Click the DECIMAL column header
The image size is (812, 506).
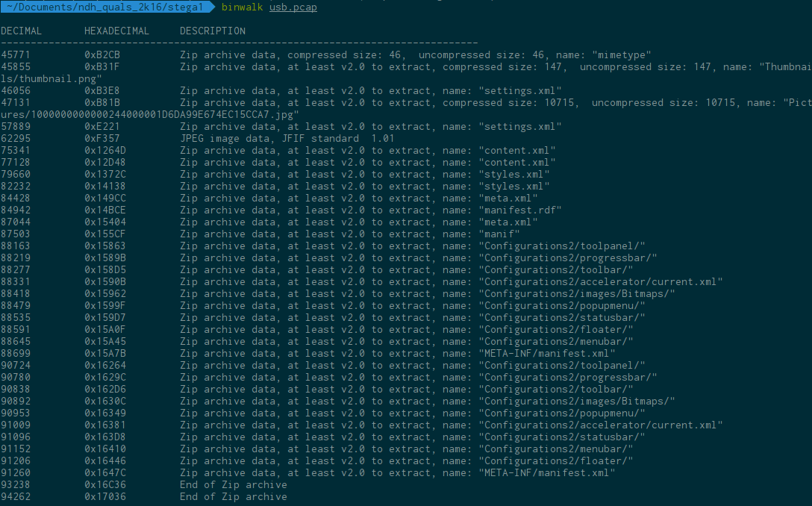tap(21, 31)
